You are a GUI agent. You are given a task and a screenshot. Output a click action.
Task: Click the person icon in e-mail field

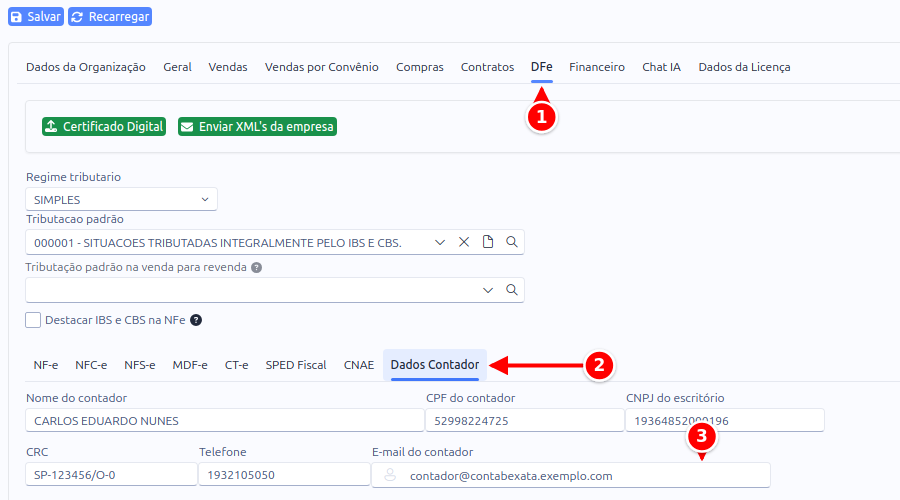pyautogui.click(x=390, y=475)
